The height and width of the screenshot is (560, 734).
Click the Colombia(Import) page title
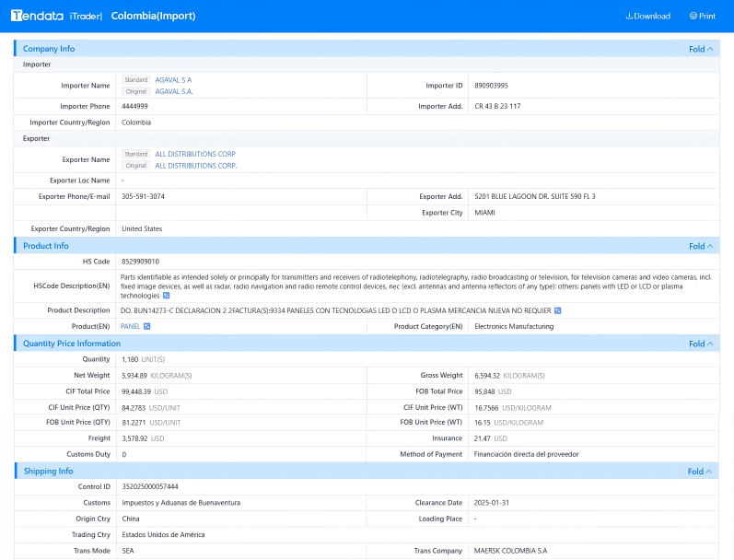(153, 16)
